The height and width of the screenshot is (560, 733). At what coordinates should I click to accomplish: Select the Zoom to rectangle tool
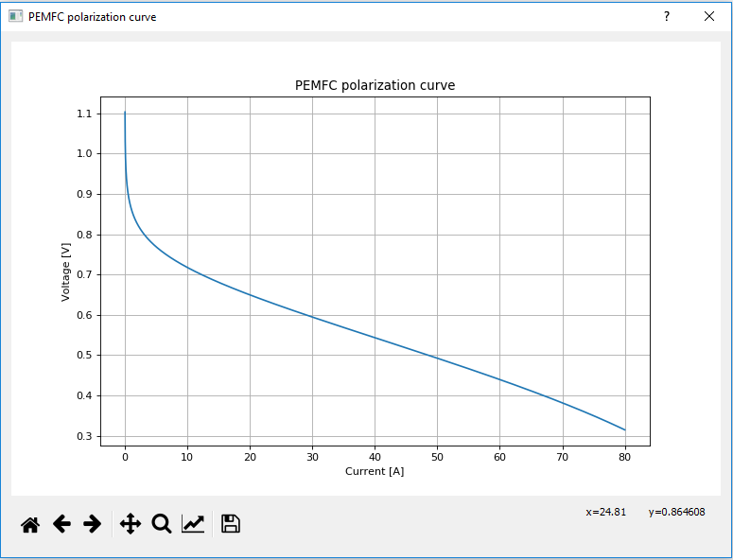point(162,524)
